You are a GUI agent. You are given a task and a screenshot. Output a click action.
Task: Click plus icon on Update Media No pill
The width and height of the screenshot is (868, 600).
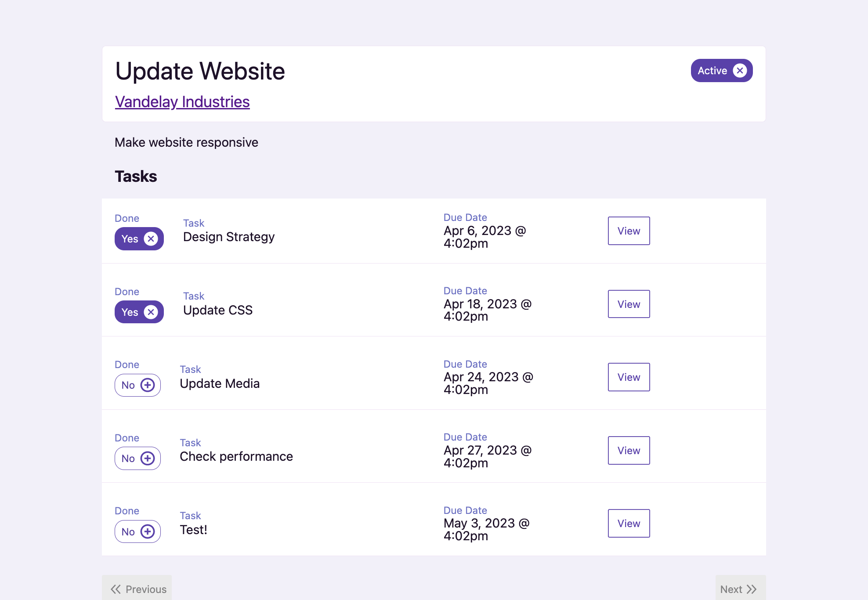[148, 385]
